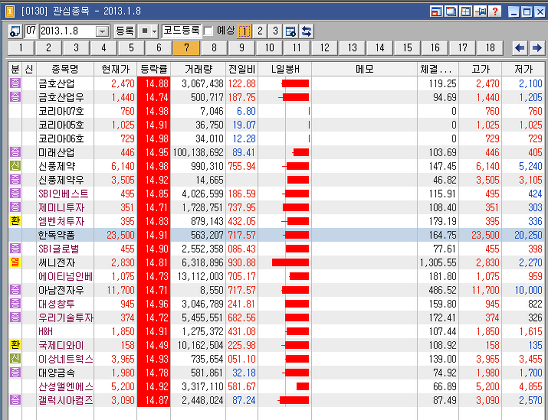Screen dimensions: 548x420
Task: Switch to group tab 4
Action: [103, 48]
